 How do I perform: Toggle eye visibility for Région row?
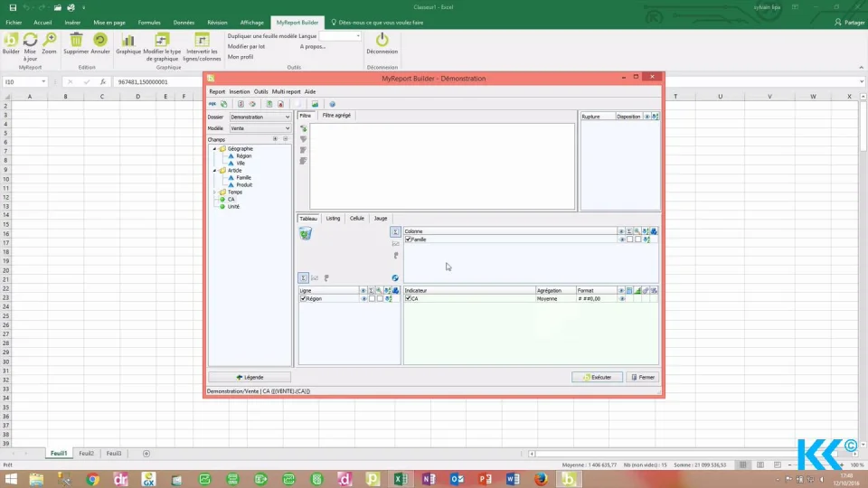363,299
